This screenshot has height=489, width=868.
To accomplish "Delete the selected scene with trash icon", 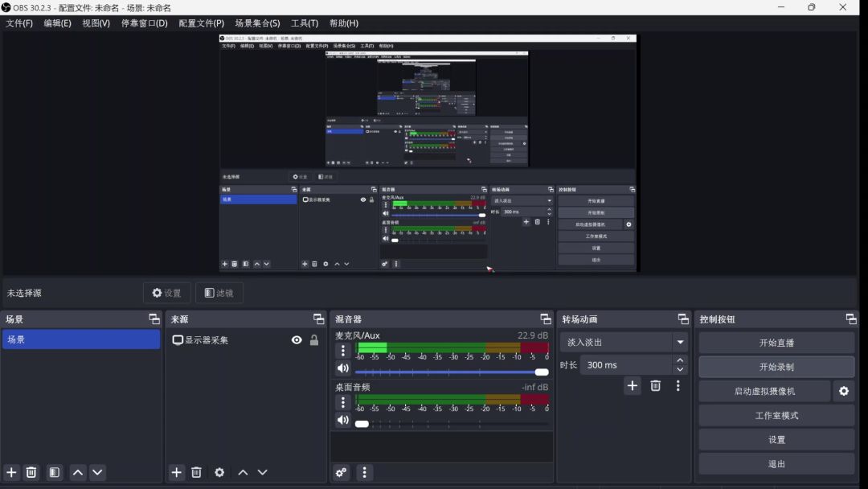I will click(x=31, y=473).
